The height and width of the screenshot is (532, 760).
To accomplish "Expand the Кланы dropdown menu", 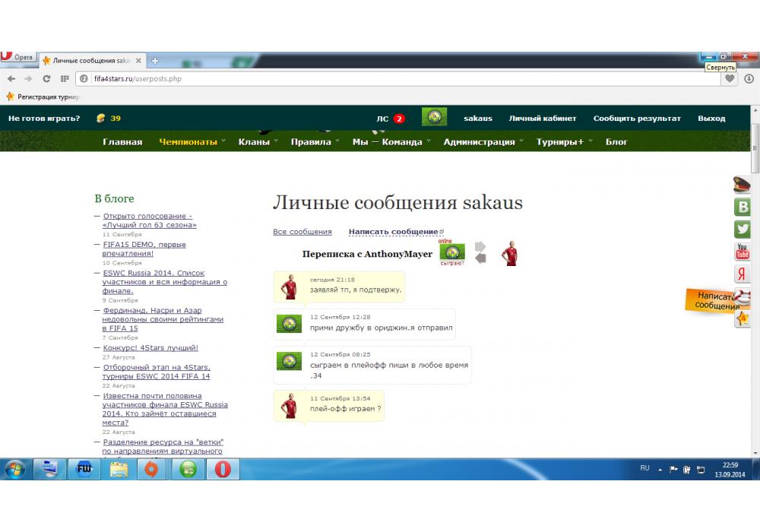I will tap(258, 142).
